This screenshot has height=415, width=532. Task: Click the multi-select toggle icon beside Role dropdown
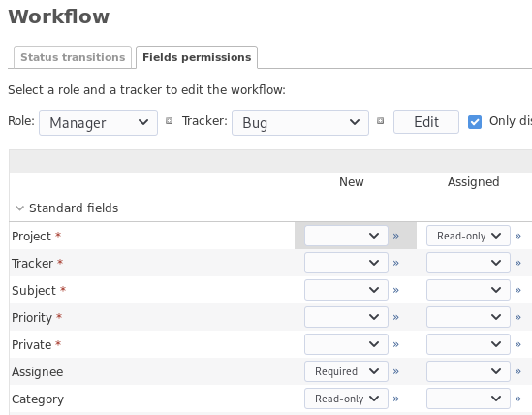[x=169, y=121]
